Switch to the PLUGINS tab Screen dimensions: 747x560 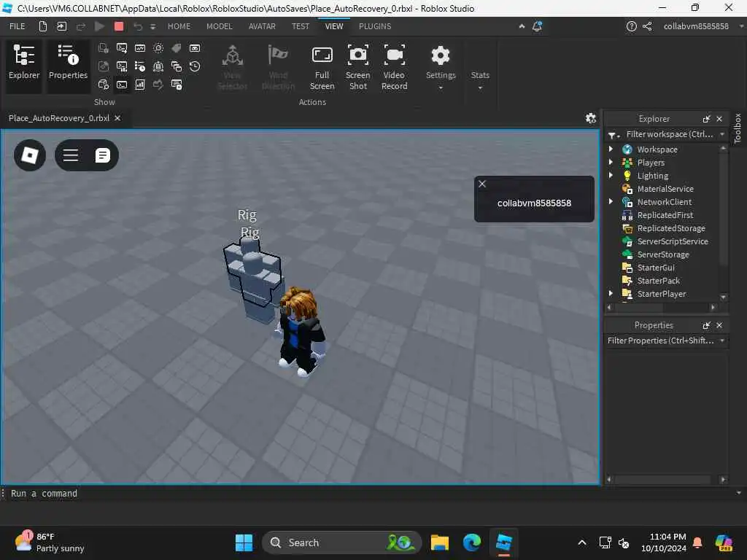pos(375,26)
